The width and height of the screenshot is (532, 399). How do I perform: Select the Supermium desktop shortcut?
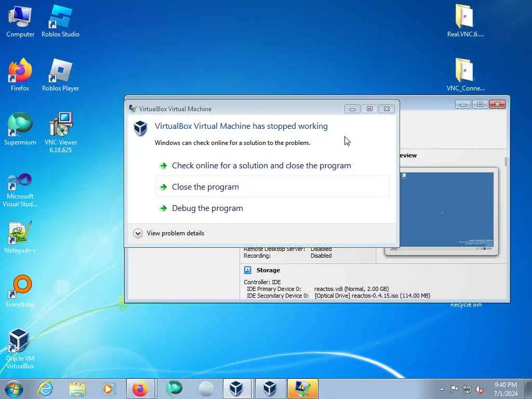pyautogui.click(x=20, y=129)
